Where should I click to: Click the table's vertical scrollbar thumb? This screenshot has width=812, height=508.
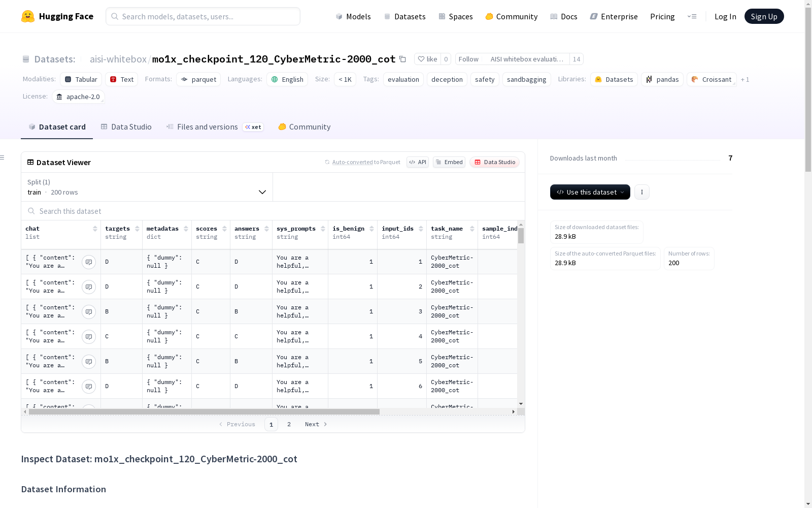(x=521, y=236)
